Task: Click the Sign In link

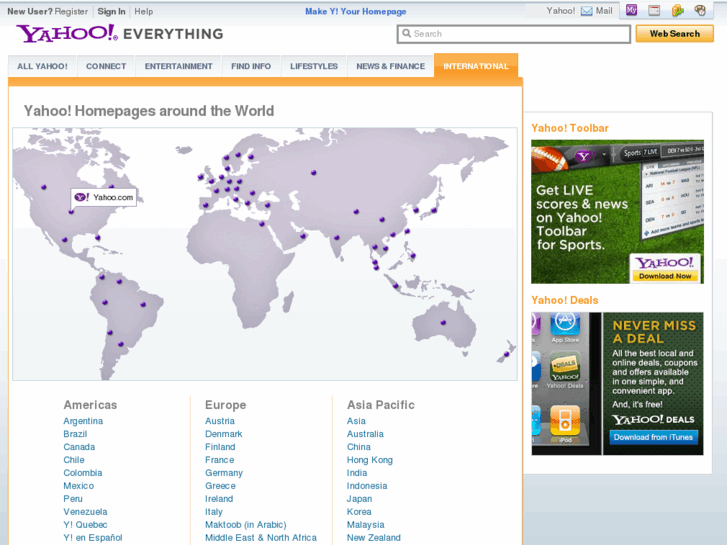Action: (x=111, y=12)
